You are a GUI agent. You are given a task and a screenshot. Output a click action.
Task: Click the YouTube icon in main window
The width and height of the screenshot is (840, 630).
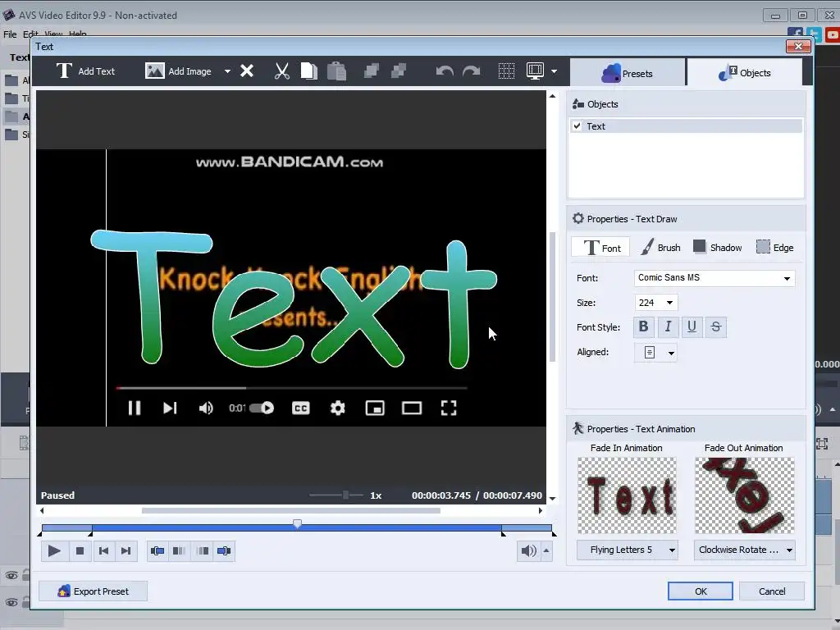833,34
